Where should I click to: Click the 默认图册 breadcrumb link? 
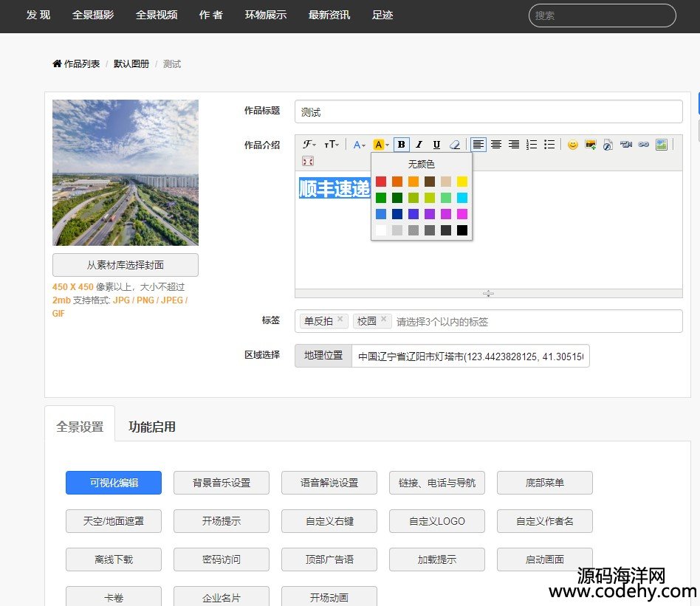tap(131, 63)
